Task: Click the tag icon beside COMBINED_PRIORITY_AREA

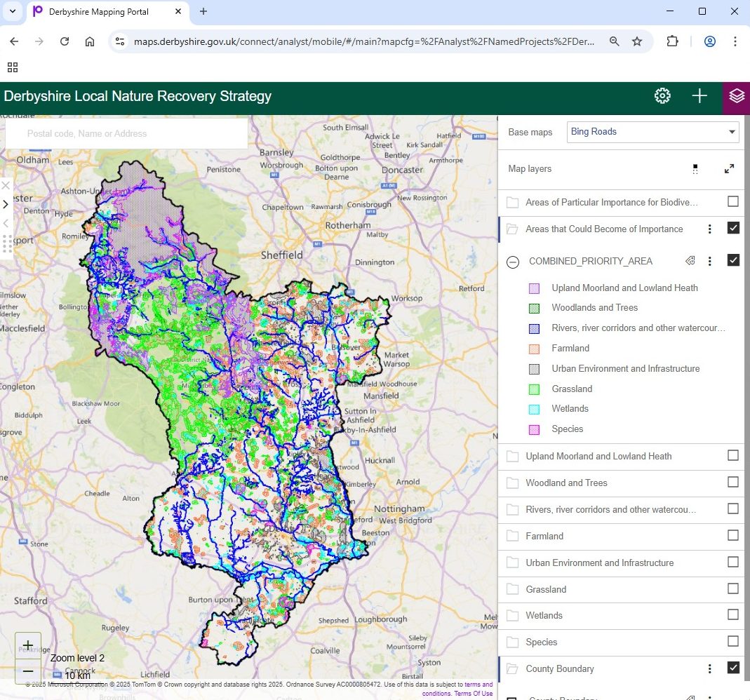Action: click(x=690, y=261)
